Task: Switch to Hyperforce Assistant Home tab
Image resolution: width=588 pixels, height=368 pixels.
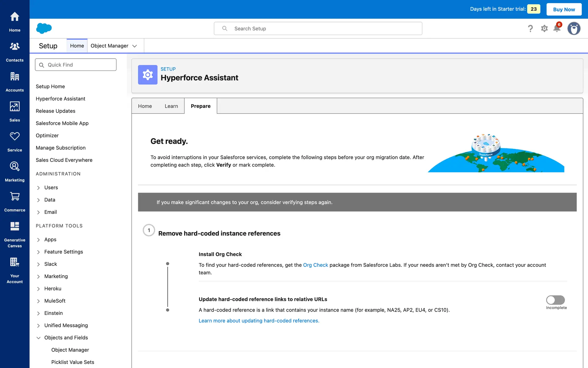Action: tap(145, 106)
